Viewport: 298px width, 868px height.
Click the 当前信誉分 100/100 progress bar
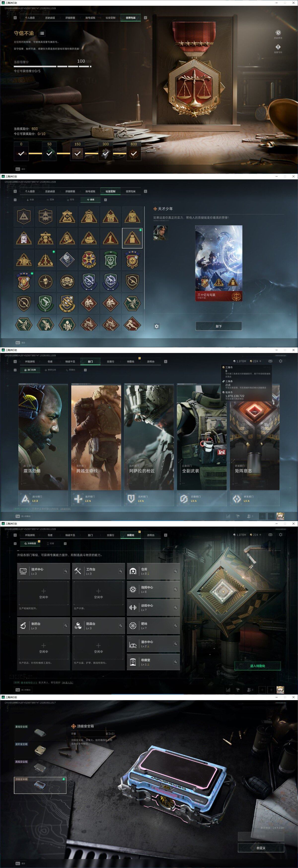[52, 66]
